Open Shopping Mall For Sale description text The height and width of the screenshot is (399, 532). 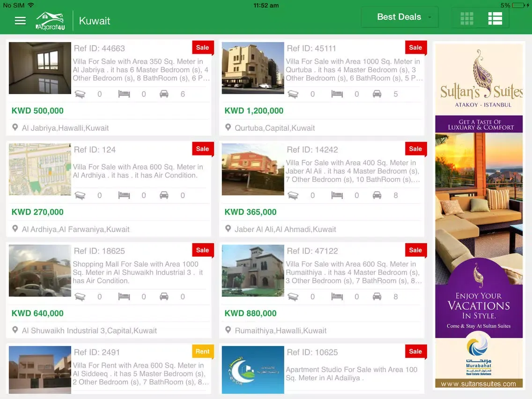tap(138, 273)
